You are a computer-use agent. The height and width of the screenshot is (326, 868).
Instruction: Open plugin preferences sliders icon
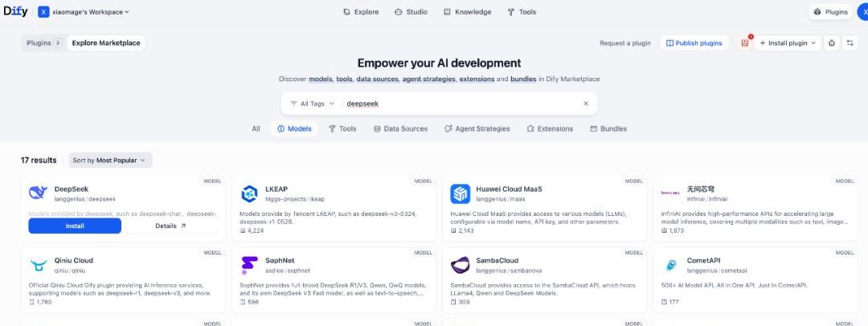(x=850, y=43)
